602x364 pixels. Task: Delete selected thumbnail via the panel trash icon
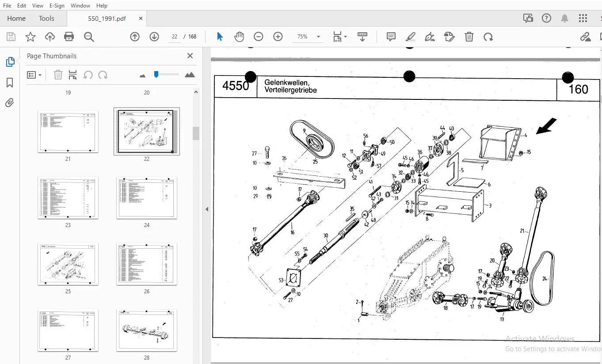[x=58, y=75]
